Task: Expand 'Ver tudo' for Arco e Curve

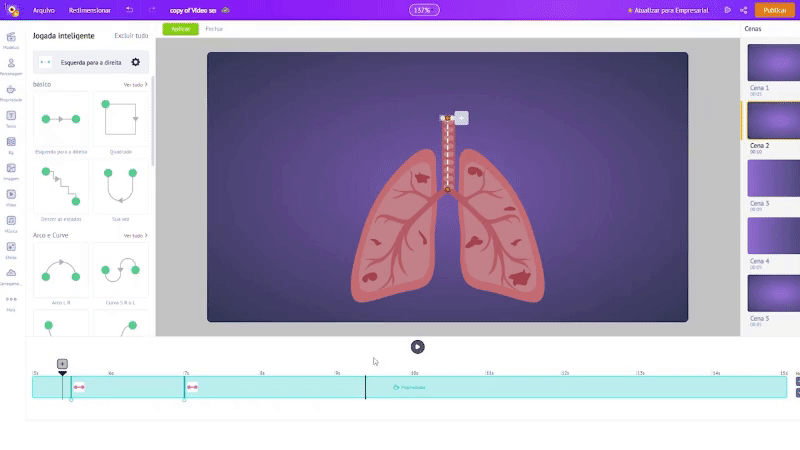Action: point(135,235)
